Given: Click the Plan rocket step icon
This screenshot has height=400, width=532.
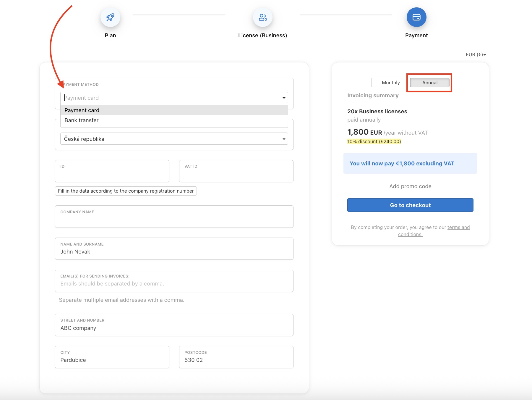Looking at the screenshot, I should [x=110, y=17].
